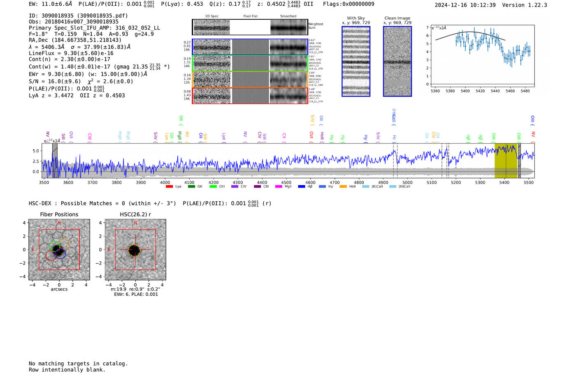The image size is (576, 392).
Task: Click the red Lyα legend swatch
Action: point(169,187)
